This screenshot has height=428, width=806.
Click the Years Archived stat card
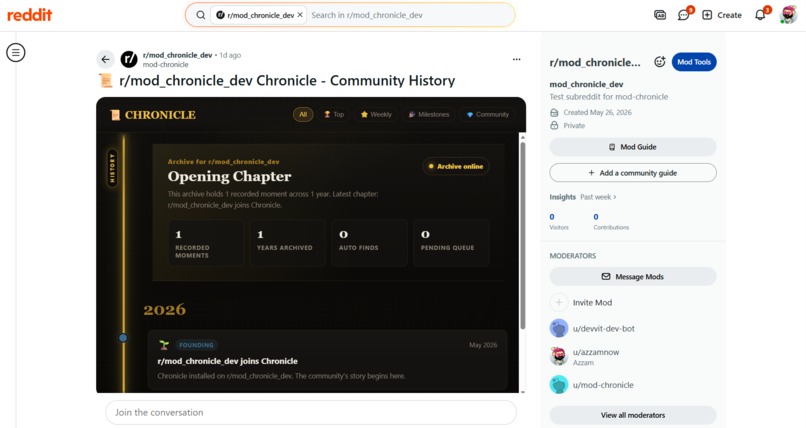click(287, 243)
